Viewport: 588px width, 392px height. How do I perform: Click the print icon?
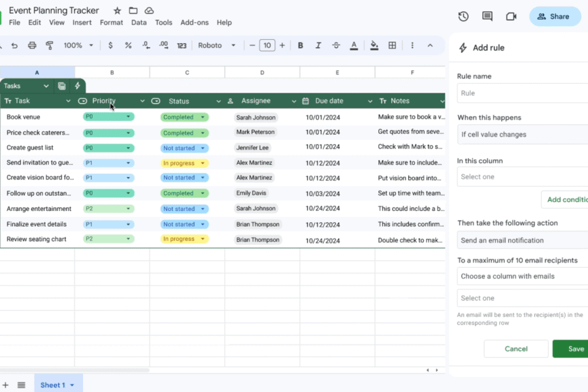click(x=32, y=45)
